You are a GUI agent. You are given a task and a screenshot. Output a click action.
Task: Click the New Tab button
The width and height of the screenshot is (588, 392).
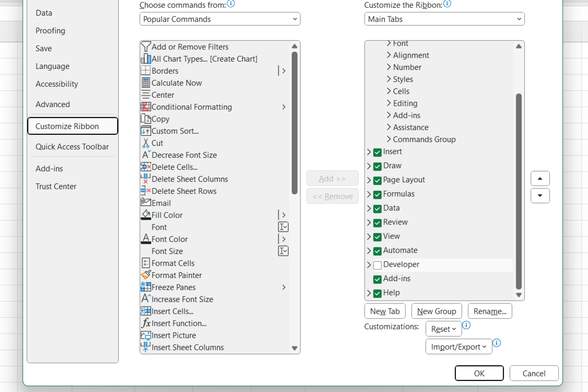pos(385,312)
